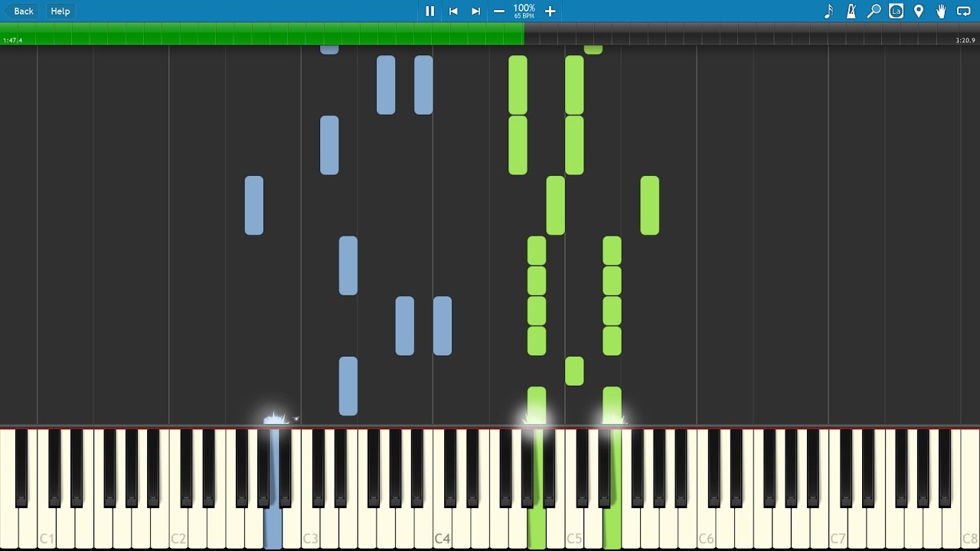Click the green played portion of the progress bar

[x=262, y=34]
